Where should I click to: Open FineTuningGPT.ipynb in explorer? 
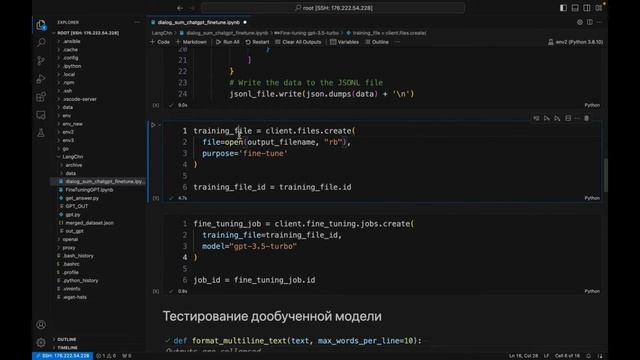(x=89, y=190)
